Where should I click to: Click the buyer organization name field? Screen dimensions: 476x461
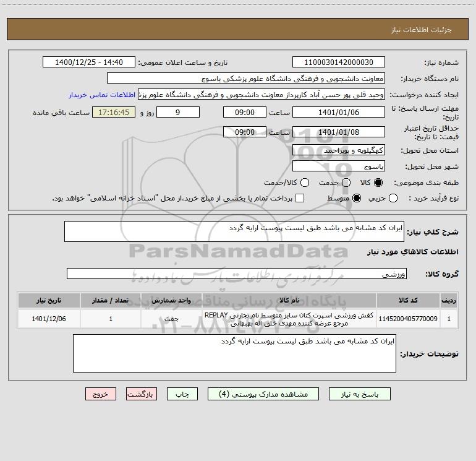(x=246, y=78)
